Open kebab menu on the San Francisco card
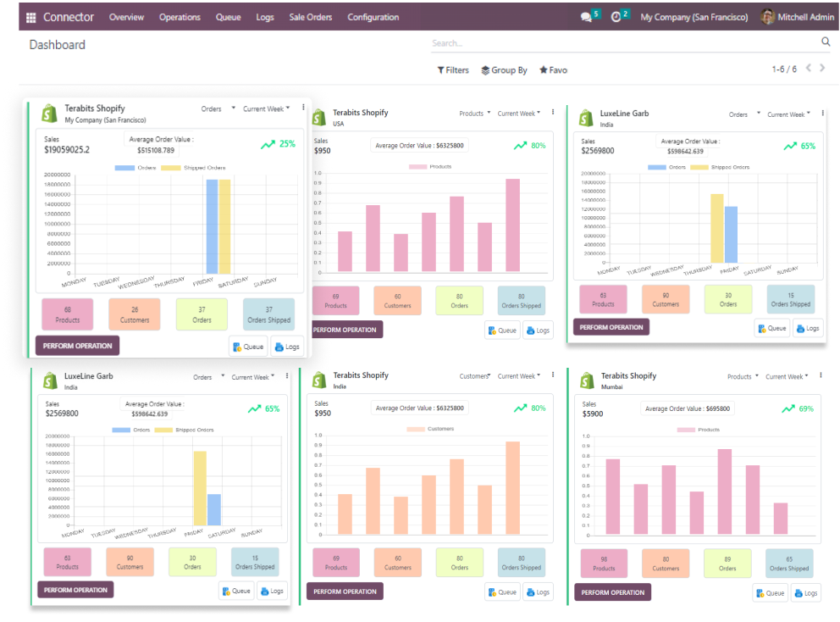 (303, 108)
